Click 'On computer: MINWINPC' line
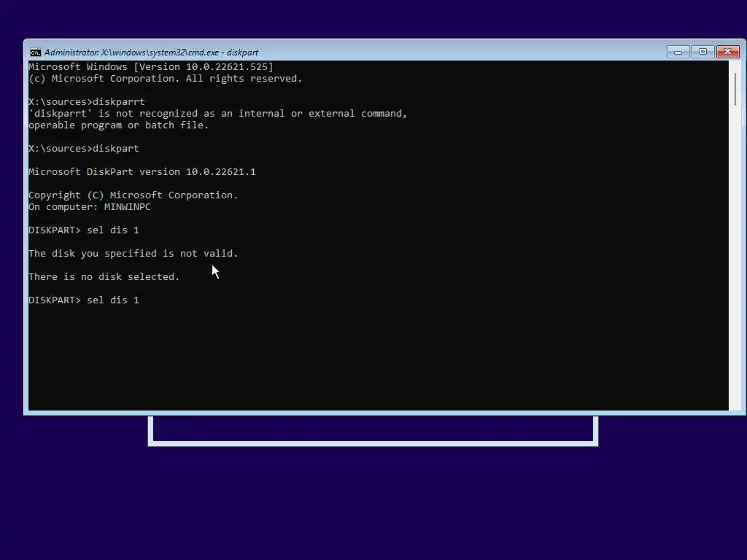The height and width of the screenshot is (560, 747). point(90,207)
